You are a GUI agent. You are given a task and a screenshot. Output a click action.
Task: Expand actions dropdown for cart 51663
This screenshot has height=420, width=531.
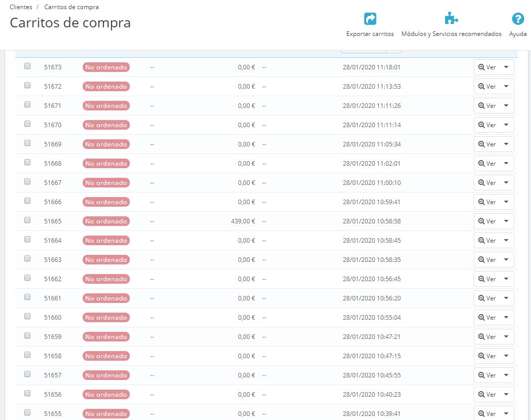pyautogui.click(x=506, y=260)
